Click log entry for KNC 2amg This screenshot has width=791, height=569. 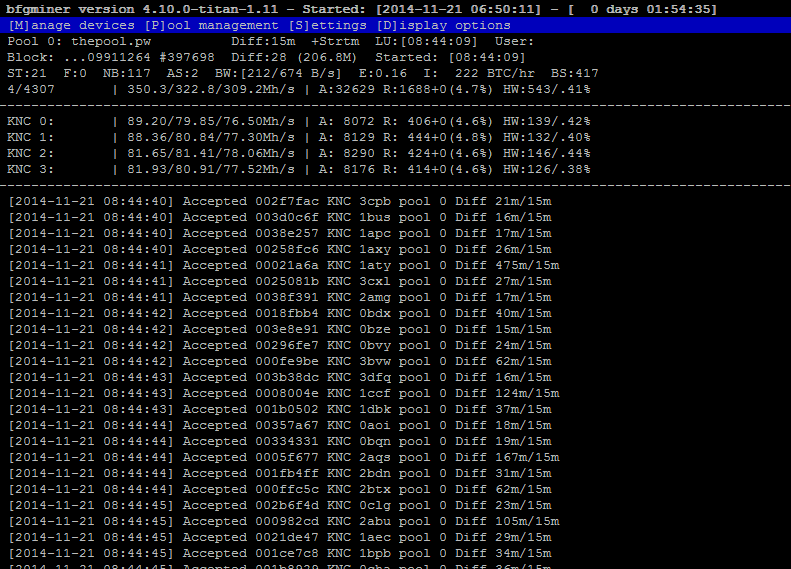pos(280,298)
